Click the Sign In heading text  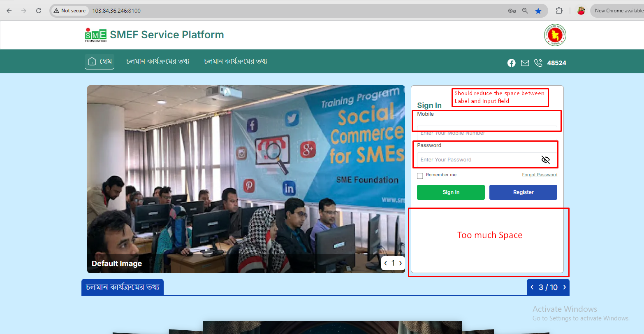click(x=429, y=105)
